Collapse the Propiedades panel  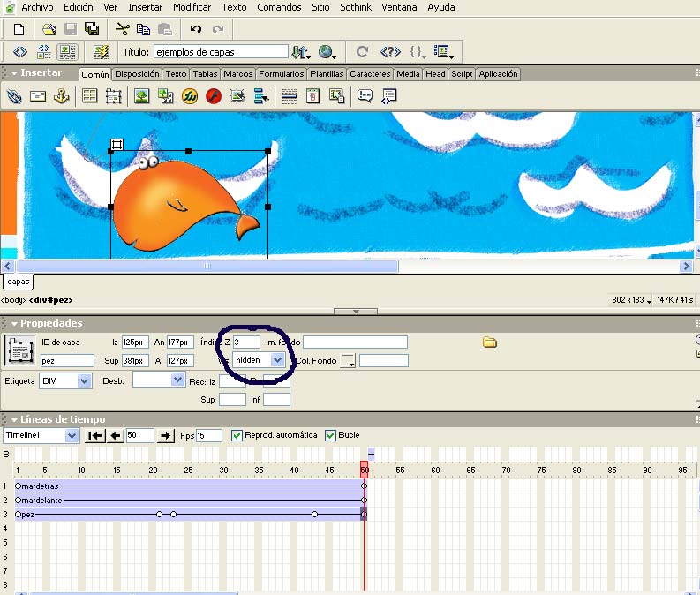point(14,323)
